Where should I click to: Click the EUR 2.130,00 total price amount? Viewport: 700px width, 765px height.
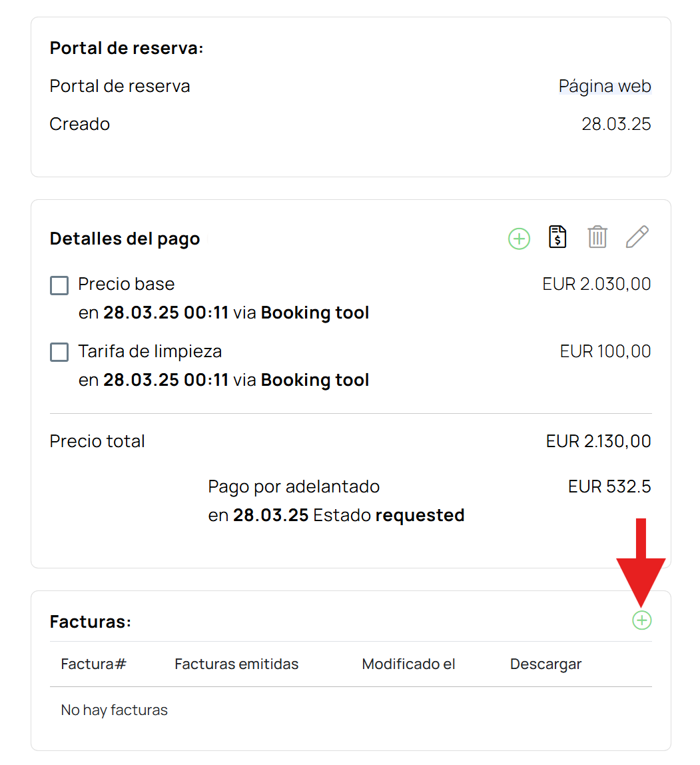(x=598, y=441)
